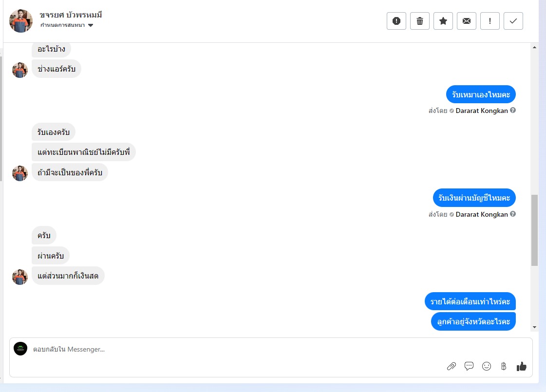Open saved replies speech bubble icon
The image size is (546, 392).
click(x=469, y=366)
